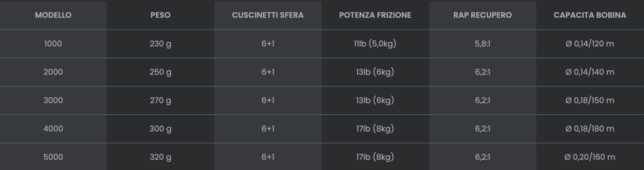Choose the model 3000 cell

coord(53,100)
